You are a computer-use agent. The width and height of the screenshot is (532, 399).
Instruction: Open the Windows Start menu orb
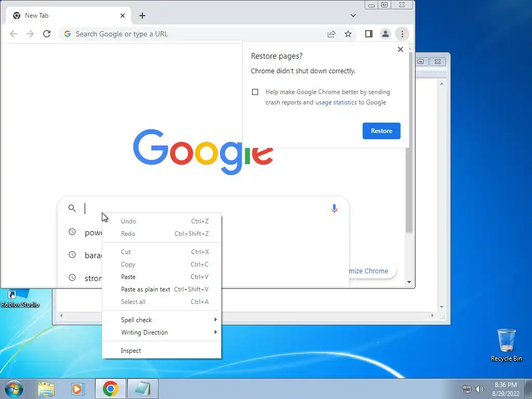coord(14,389)
